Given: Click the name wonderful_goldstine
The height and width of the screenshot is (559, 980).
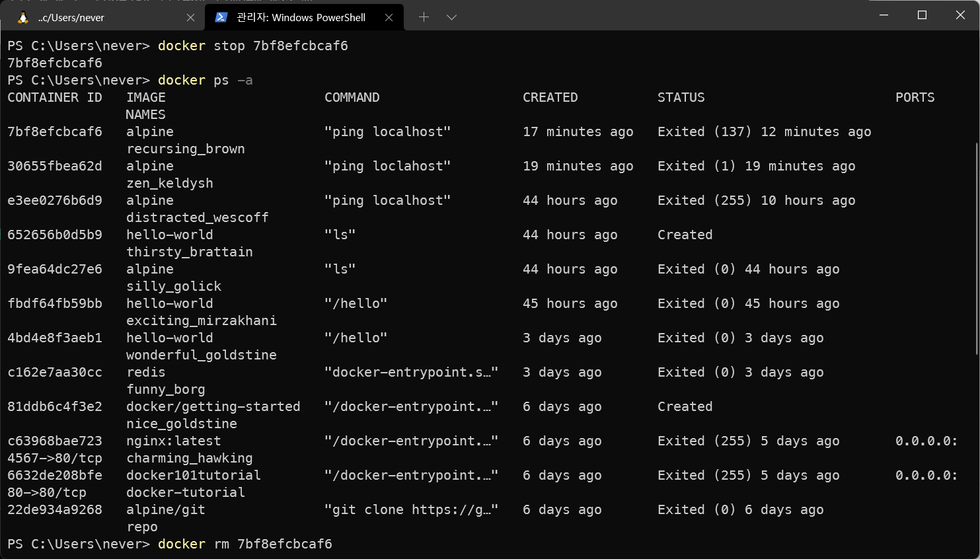Looking at the screenshot, I should pyautogui.click(x=202, y=355).
